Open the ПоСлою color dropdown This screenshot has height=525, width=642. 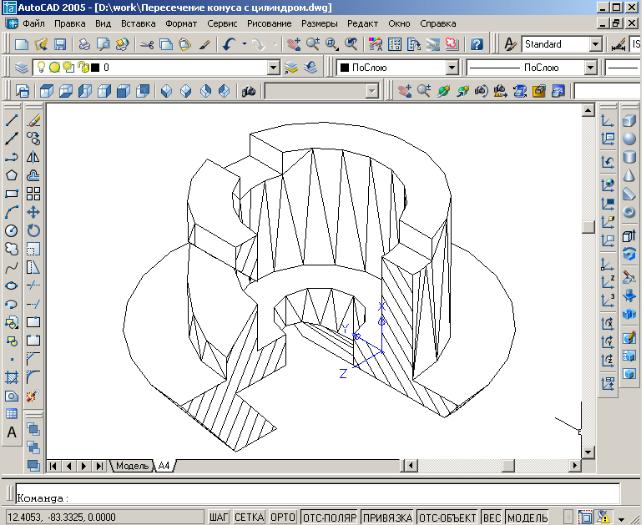coord(452,68)
